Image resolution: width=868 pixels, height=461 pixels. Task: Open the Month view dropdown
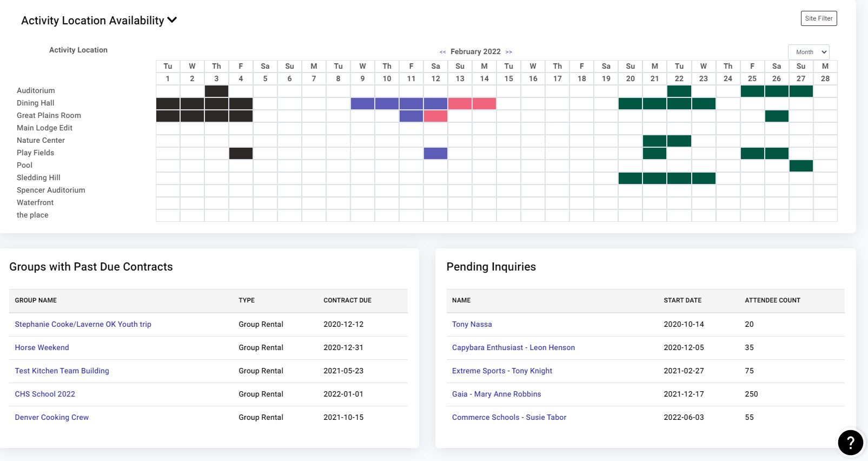pos(809,52)
